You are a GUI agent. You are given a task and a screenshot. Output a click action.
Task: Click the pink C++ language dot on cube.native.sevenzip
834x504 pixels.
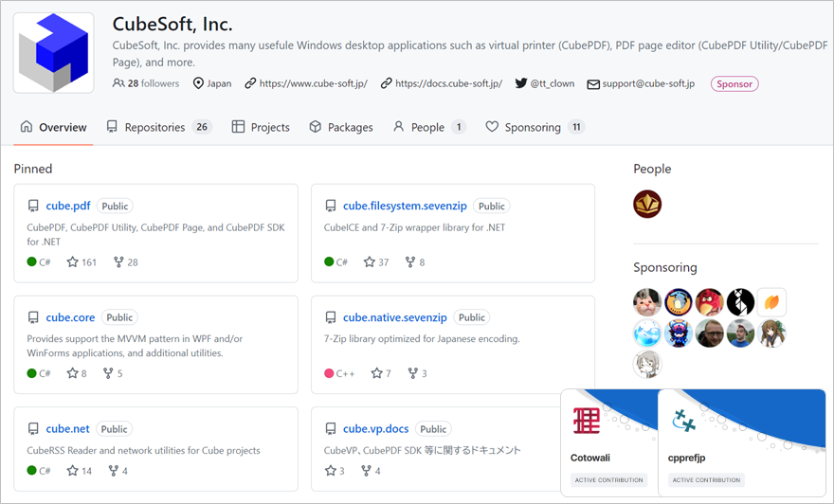coord(329,373)
